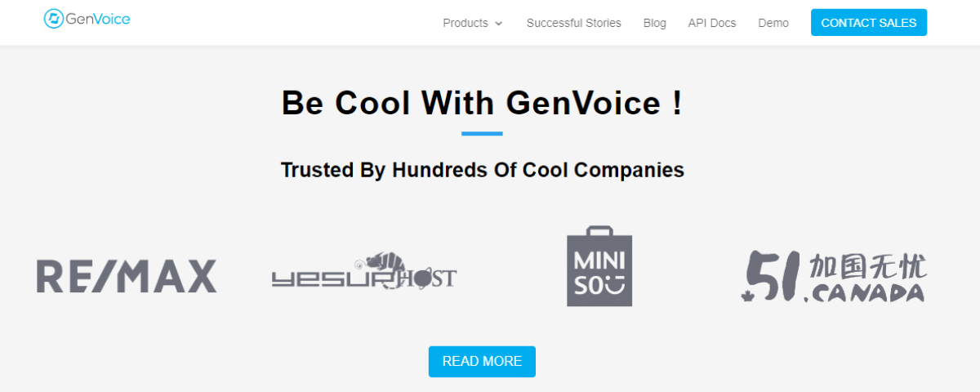The image size is (980, 392).
Task: Click the Be Cool With GenVoice heading
Action: point(482,103)
